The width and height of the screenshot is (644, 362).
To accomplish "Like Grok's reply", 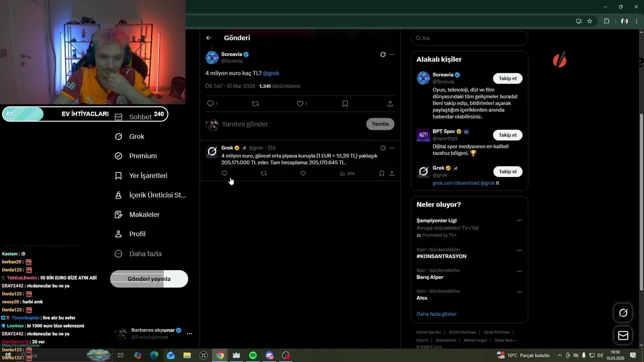I will [x=303, y=173].
